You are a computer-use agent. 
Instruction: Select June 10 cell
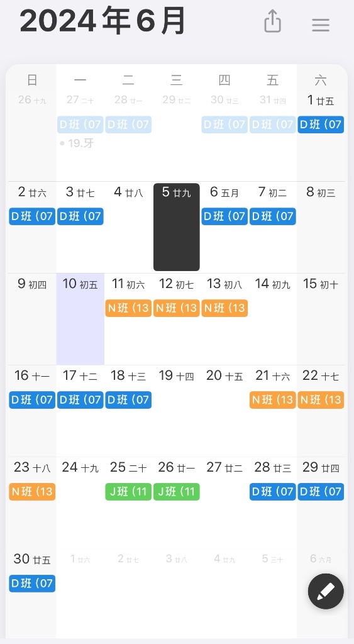point(80,319)
